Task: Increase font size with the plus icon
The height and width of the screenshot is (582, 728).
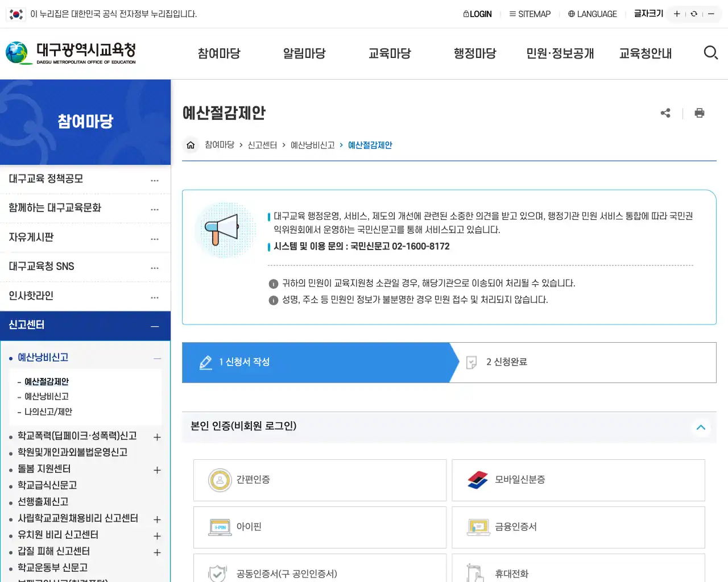Action: [676, 13]
